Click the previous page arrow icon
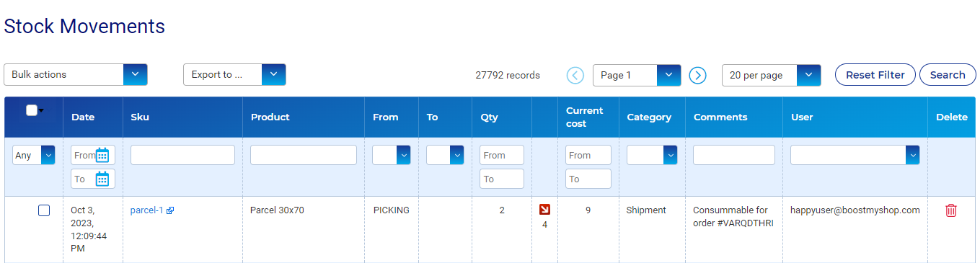This screenshot has height=263, width=980. (x=575, y=75)
